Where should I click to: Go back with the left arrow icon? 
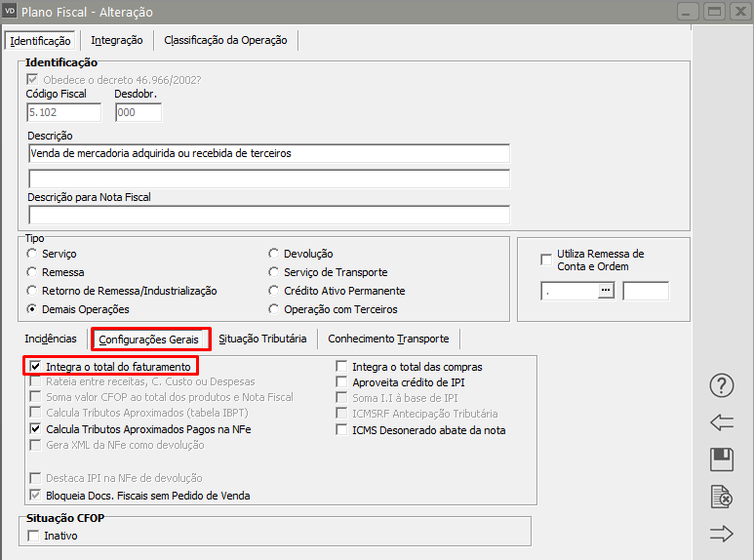[721, 422]
